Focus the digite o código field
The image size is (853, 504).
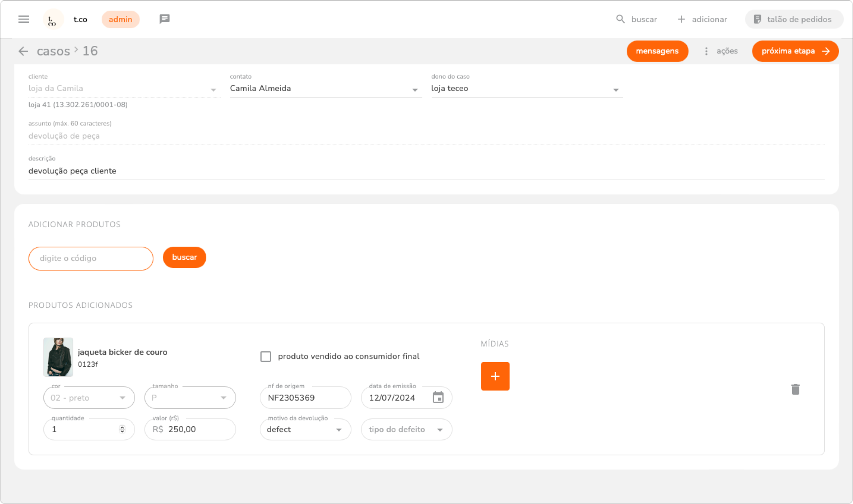tap(91, 258)
